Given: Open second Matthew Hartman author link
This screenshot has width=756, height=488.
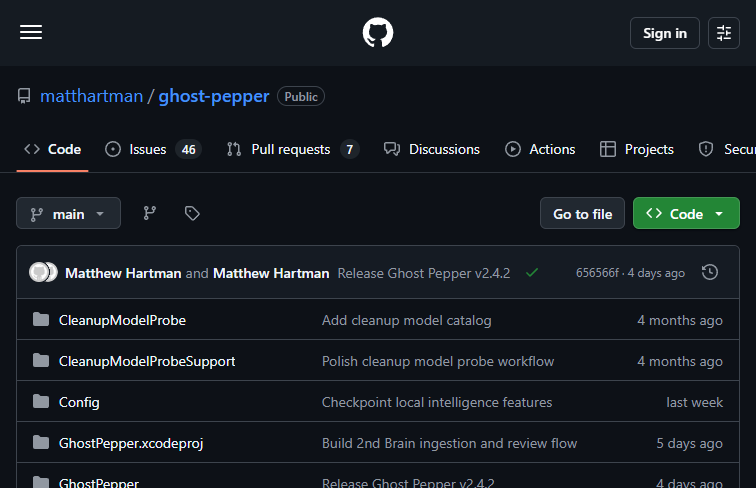Looking at the screenshot, I should [x=271, y=273].
